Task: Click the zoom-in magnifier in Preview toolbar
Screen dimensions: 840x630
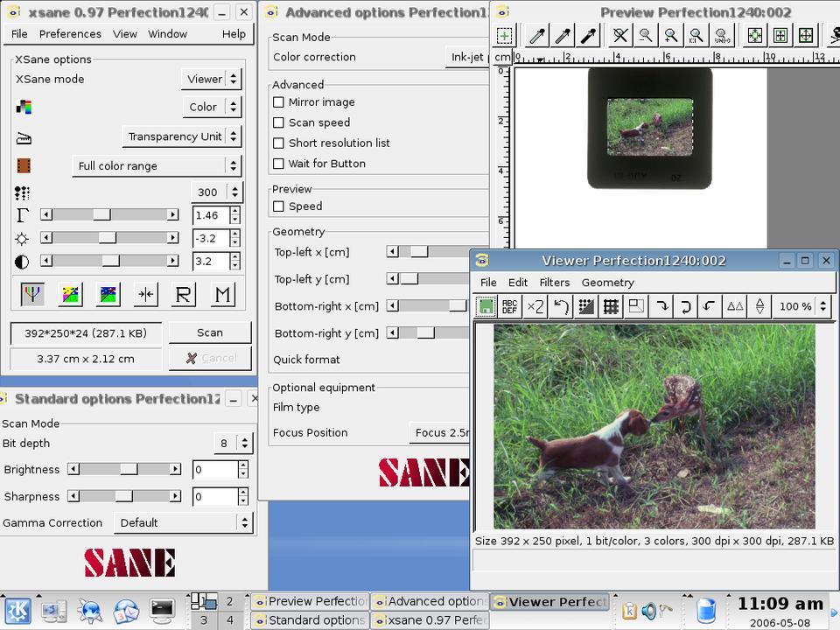Action: [x=670, y=36]
